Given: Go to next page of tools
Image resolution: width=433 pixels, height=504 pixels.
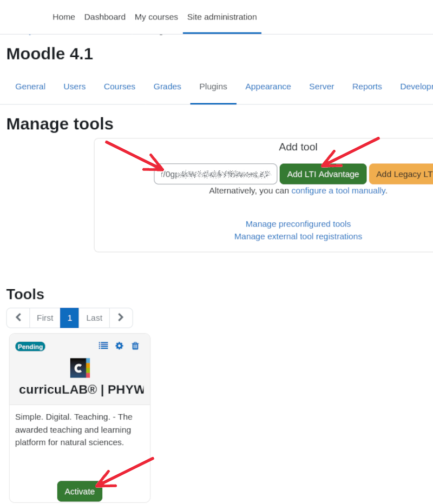Looking at the screenshot, I should tap(121, 317).
